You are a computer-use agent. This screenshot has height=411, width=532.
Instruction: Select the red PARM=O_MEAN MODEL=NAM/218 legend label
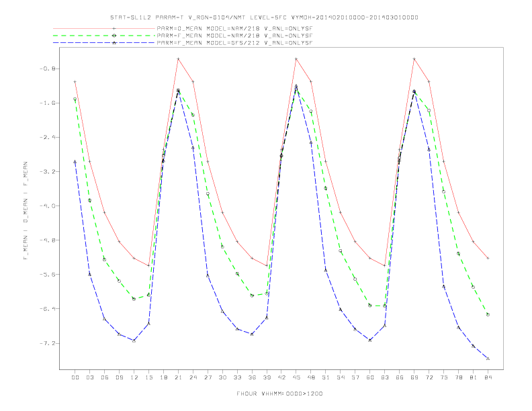234,28
